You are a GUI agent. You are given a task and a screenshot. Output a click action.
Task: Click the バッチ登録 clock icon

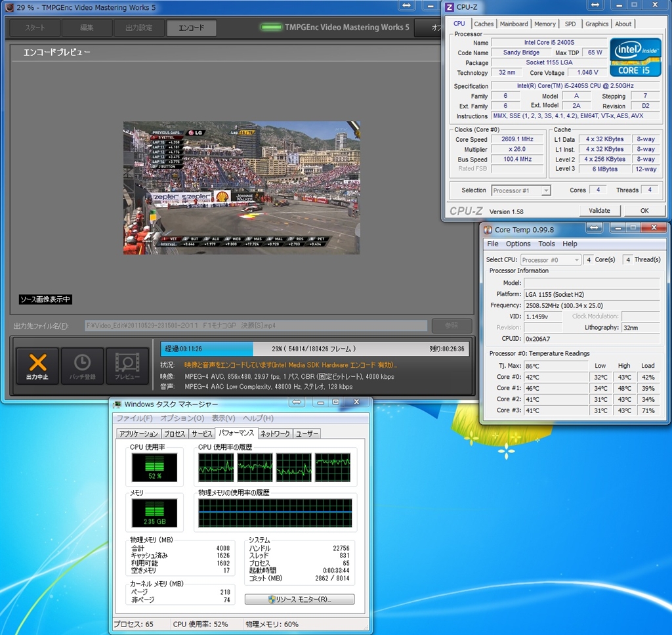coord(82,363)
